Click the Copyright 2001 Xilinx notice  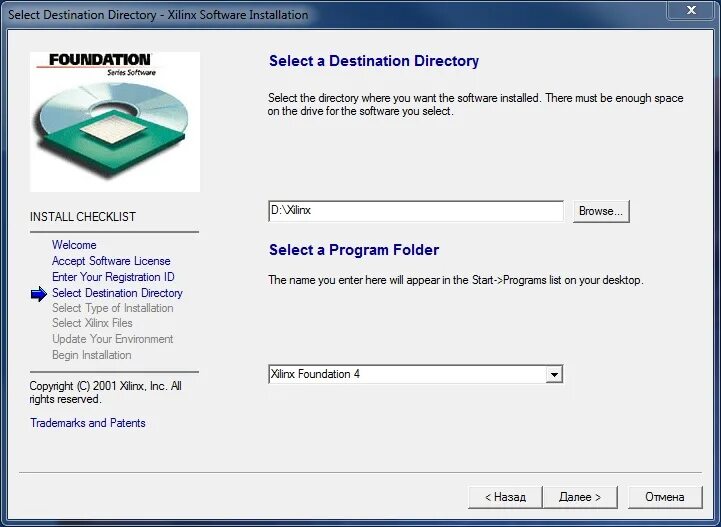pyautogui.click(x=105, y=392)
